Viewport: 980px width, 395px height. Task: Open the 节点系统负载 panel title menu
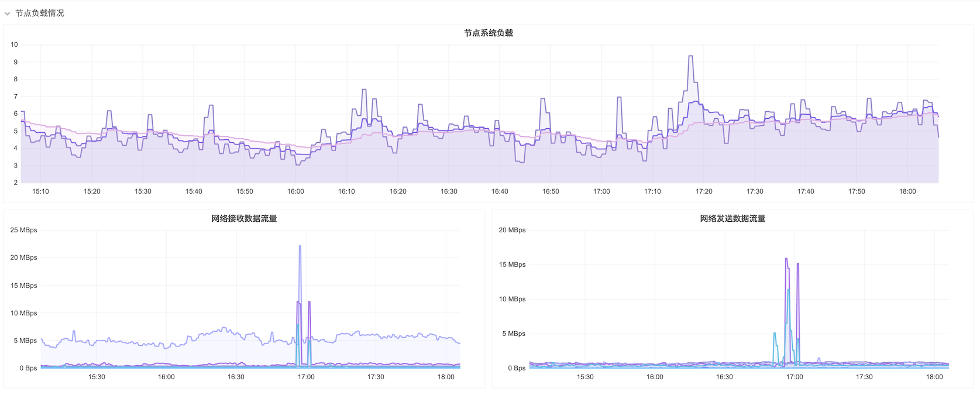[x=488, y=33]
